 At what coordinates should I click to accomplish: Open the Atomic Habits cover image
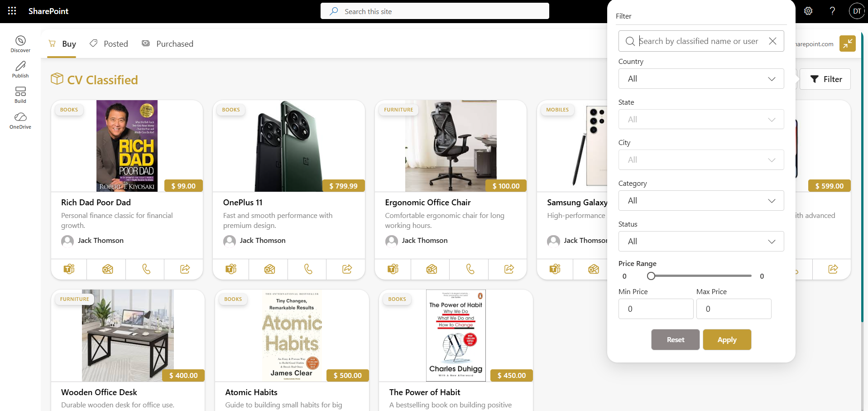pyautogui.click(x=292, y=335)
